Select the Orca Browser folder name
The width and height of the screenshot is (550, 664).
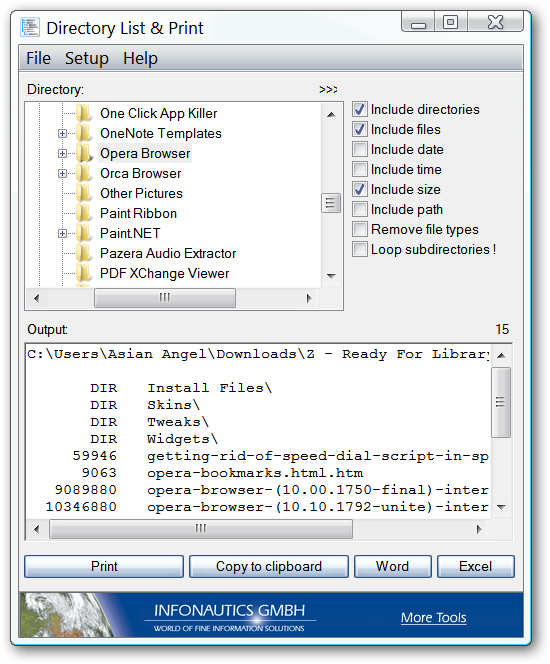pos(141,173)
